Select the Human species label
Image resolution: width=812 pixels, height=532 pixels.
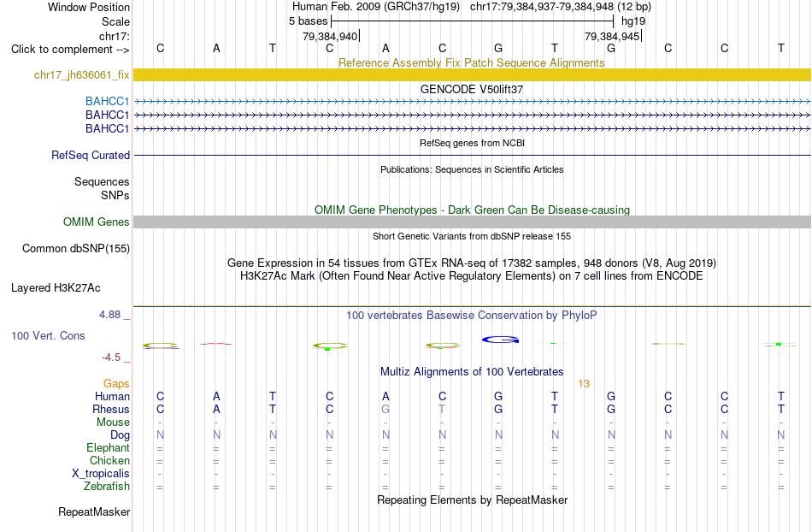[112, 396]
